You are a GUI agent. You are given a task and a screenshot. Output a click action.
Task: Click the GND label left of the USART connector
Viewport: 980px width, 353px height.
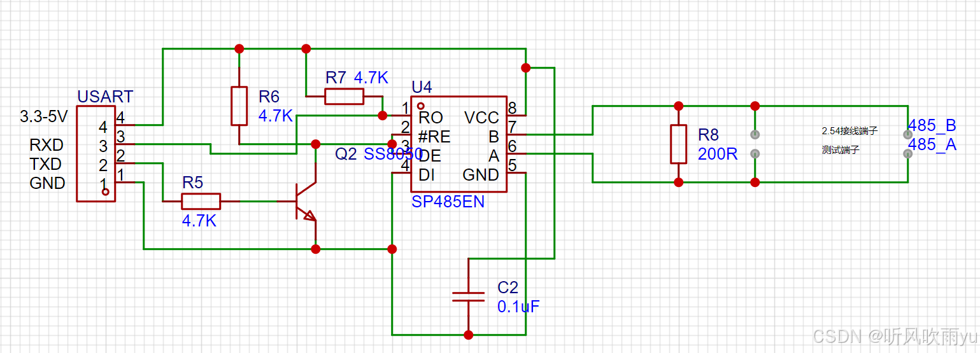47,183
